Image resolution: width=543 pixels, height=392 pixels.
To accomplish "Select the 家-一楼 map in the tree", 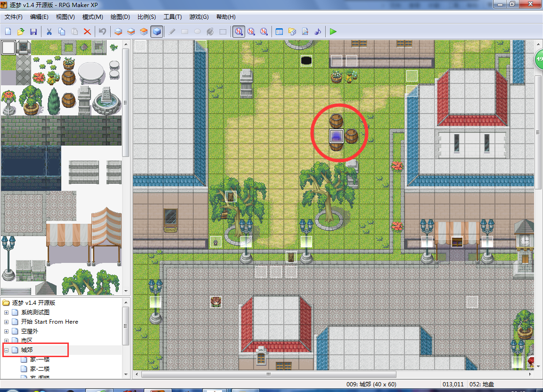I will tap(40, 359).
